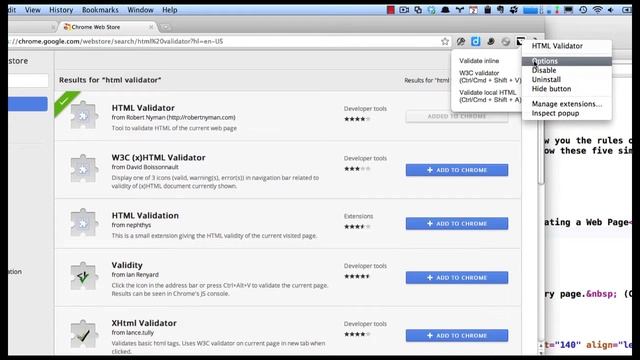The height and width of the screenshot is (360, 640).
Task: Click the web store search field
Action: tap(28, 80)
